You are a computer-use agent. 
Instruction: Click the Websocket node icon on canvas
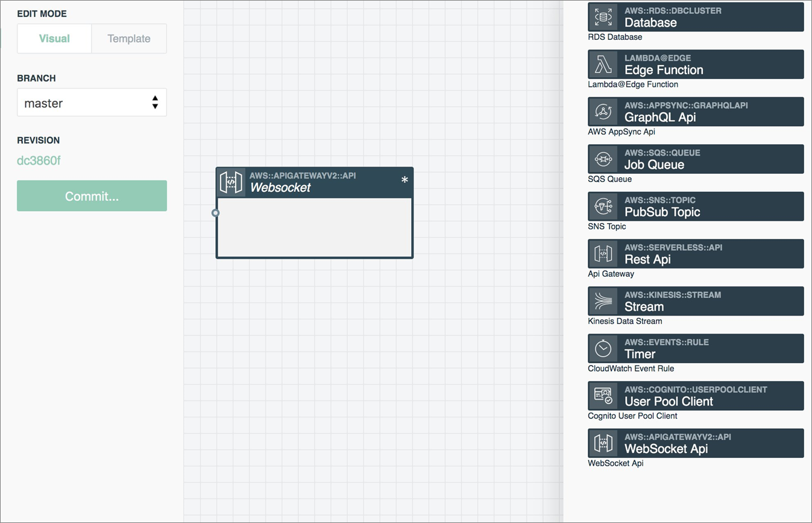(x=231, y=182)
